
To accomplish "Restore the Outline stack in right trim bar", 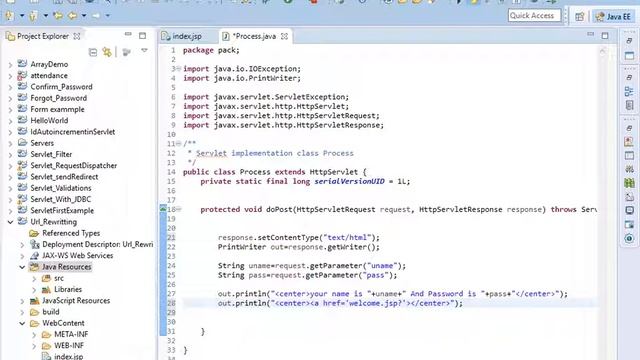I will (x=629, y=77).
